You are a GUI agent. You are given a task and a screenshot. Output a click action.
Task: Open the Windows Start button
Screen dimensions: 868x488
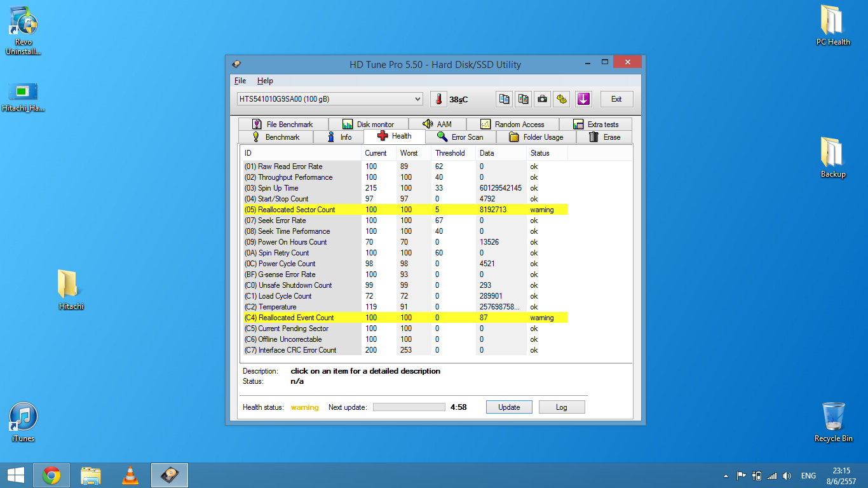point(15,475)
